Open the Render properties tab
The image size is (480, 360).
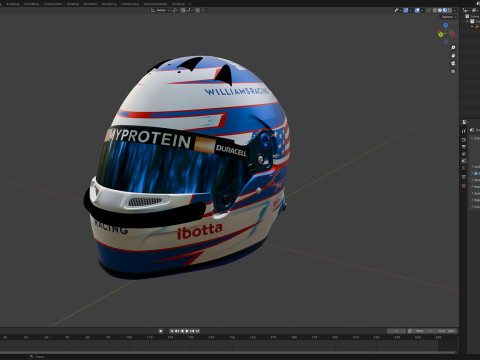(x=464, y=140)
